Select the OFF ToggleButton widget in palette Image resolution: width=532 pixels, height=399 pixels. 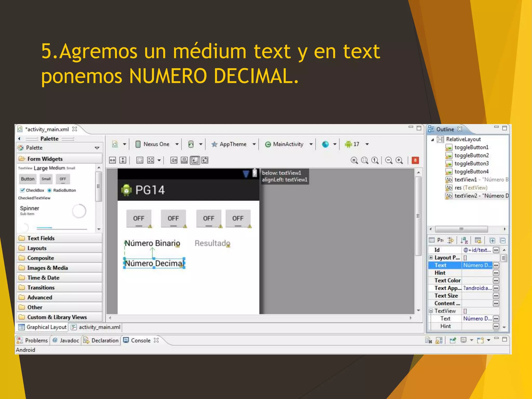[x=63, y=179]
